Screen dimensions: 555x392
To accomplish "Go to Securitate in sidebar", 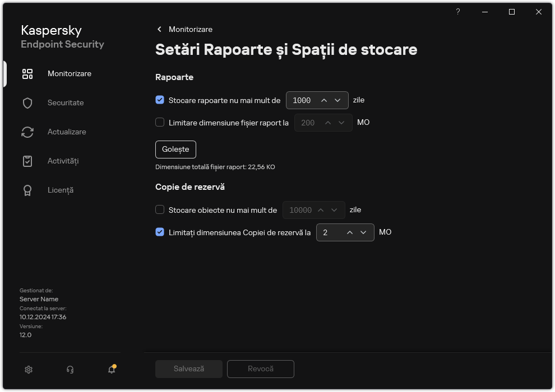I will [x=66, y=103].
